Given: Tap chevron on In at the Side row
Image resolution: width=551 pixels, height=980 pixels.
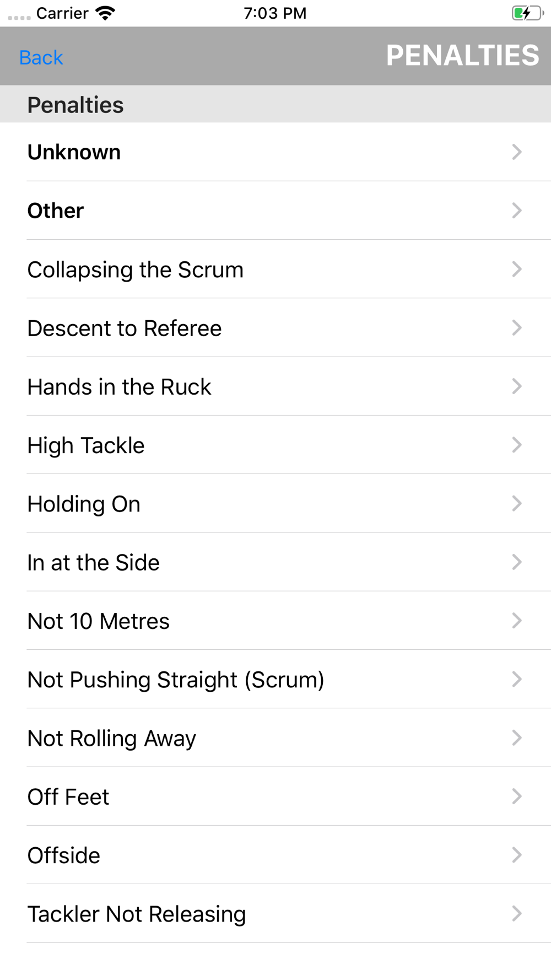Looking at the screenshot, I should click(516, 562).
